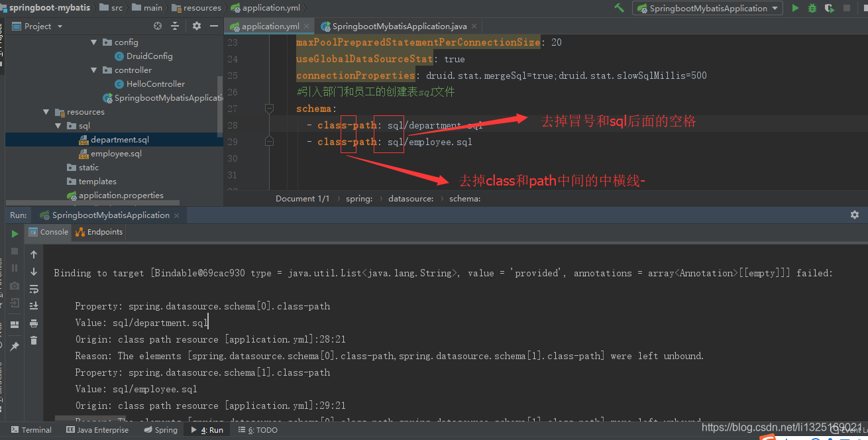
Task: Select department.sql file in tree
Action: pos(113,139)
